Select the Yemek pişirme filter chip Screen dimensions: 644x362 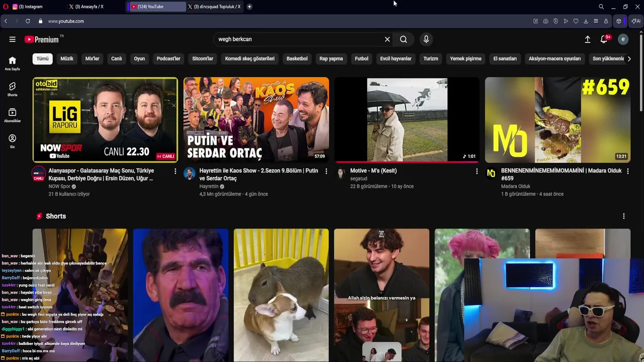click(x=466, y=59)
